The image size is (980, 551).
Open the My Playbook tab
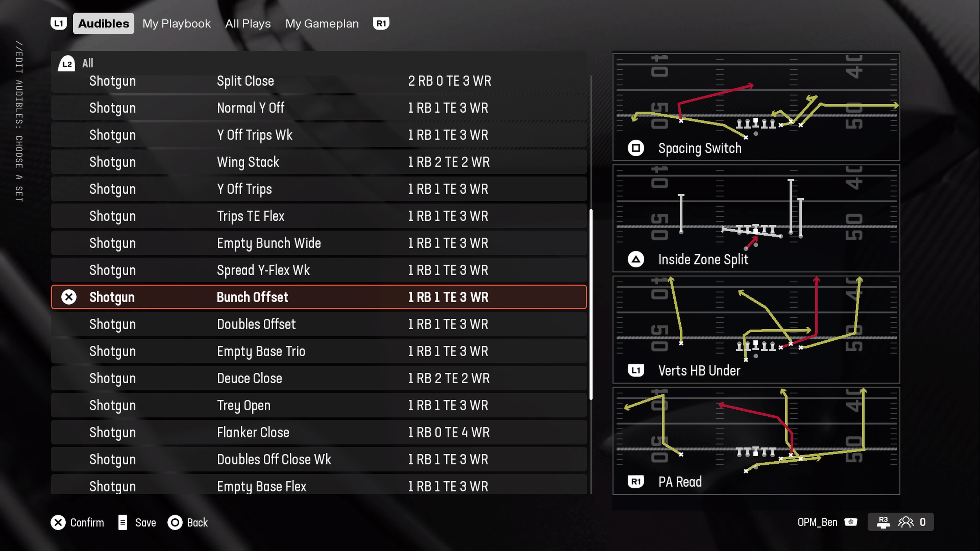[176, 23]
